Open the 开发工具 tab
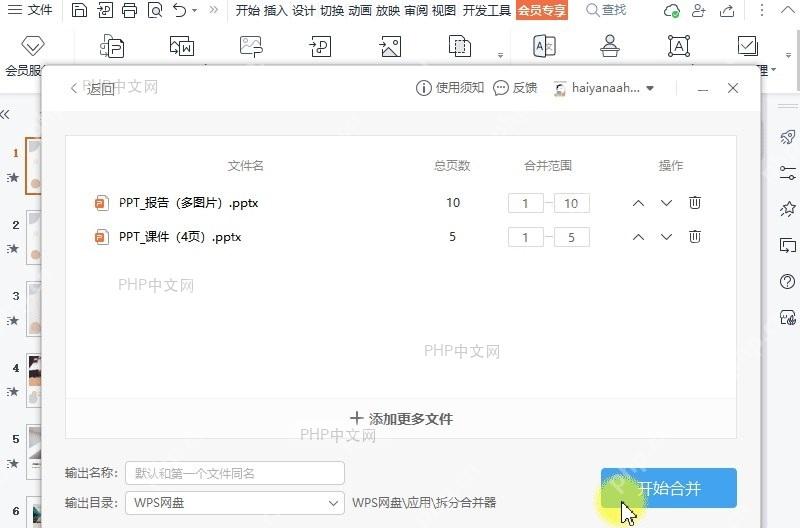This screenshot has width=800, height=528. pyautogui.click(x=487, y=10)
